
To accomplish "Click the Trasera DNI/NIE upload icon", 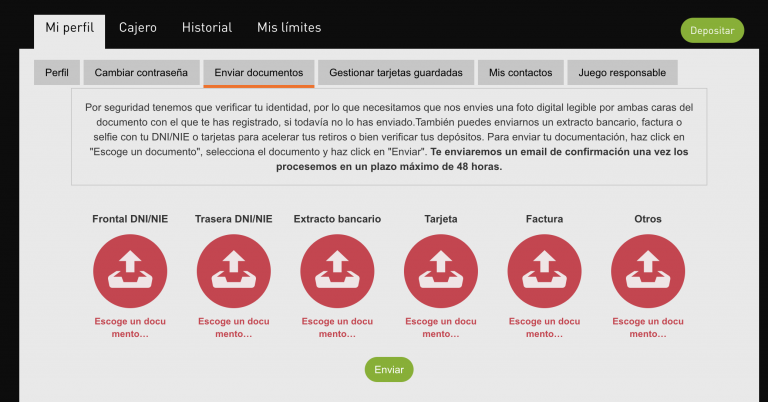I will tap(234, 270).
